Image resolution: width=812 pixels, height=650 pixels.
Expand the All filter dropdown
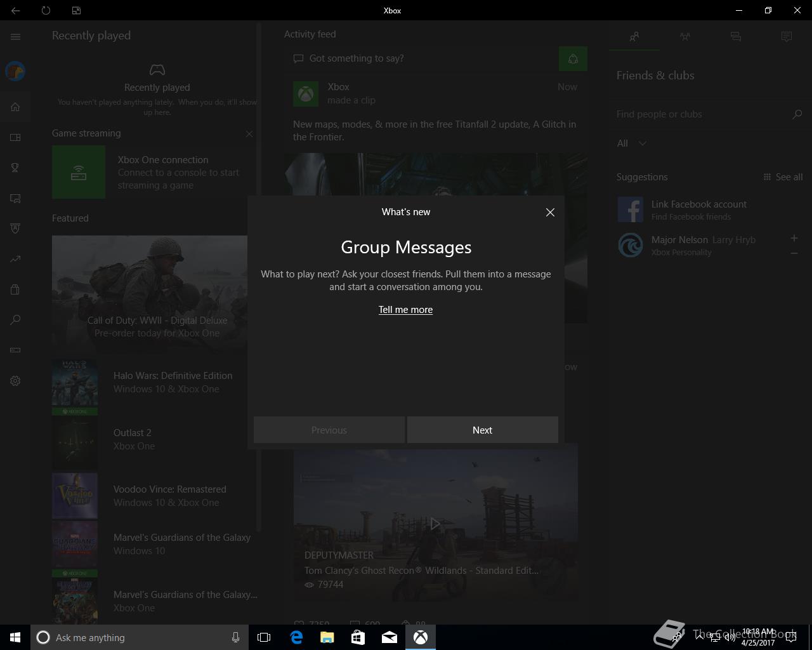pyautogui.click(x=632, y=143)
